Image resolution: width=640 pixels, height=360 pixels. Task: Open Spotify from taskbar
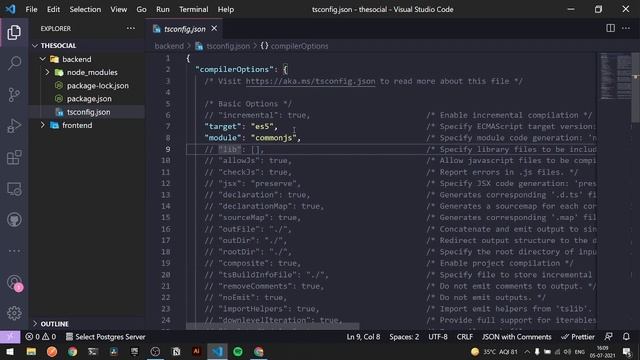(x=238, y=351)
